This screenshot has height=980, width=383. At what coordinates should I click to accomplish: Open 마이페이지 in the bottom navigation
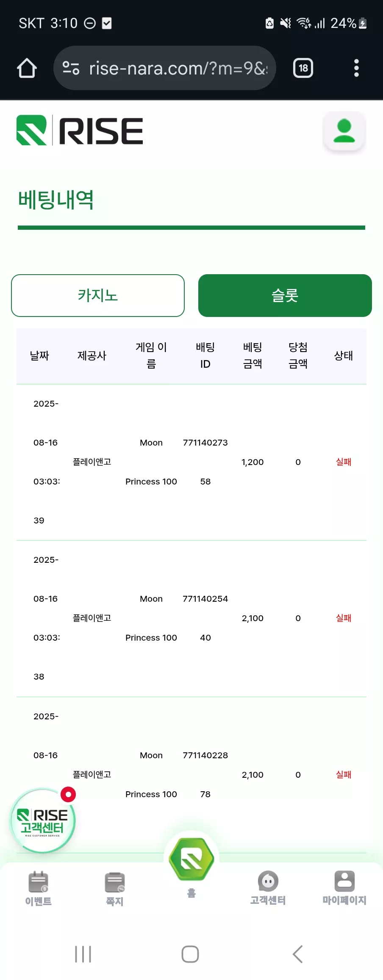tap(344, 888)
